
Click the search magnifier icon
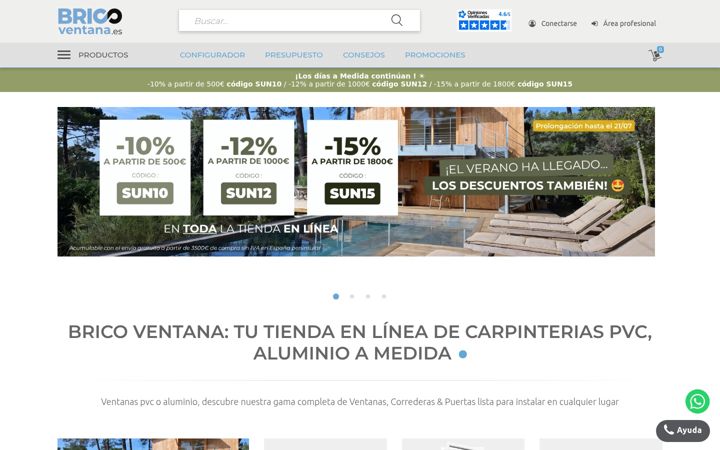(x=397, y=20)
